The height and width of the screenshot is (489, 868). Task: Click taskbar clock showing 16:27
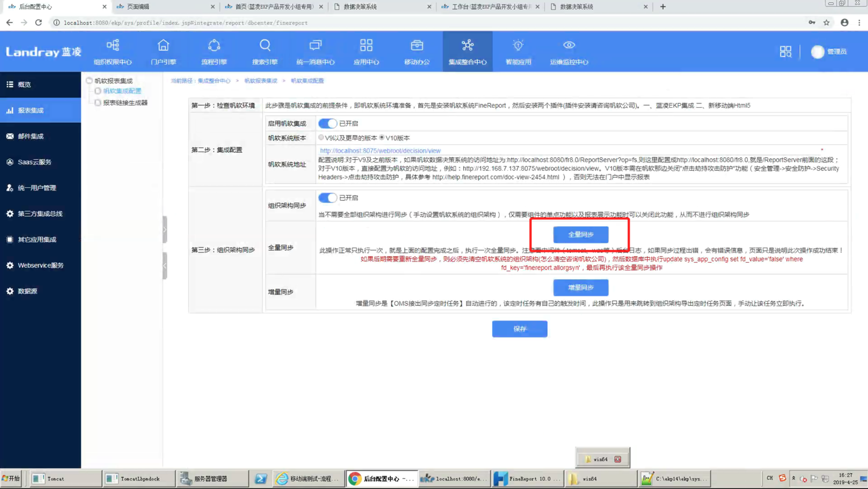click(x=846, y=479)
